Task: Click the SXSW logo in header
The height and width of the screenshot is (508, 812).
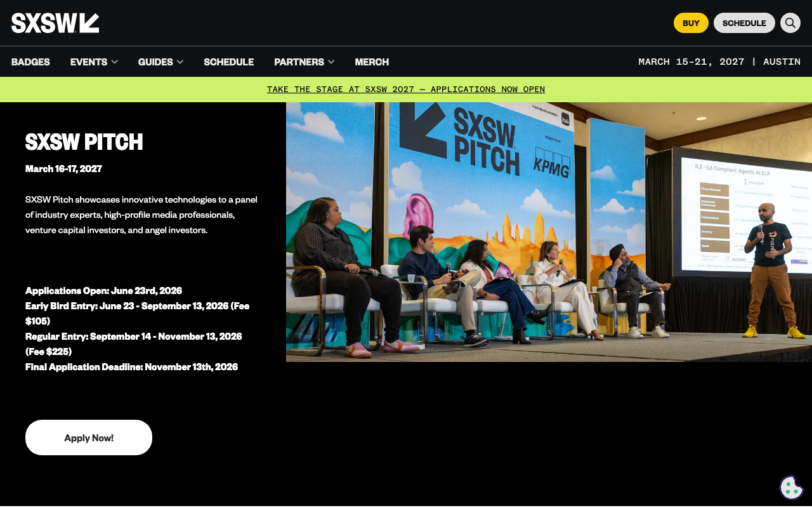Action: 55,23
